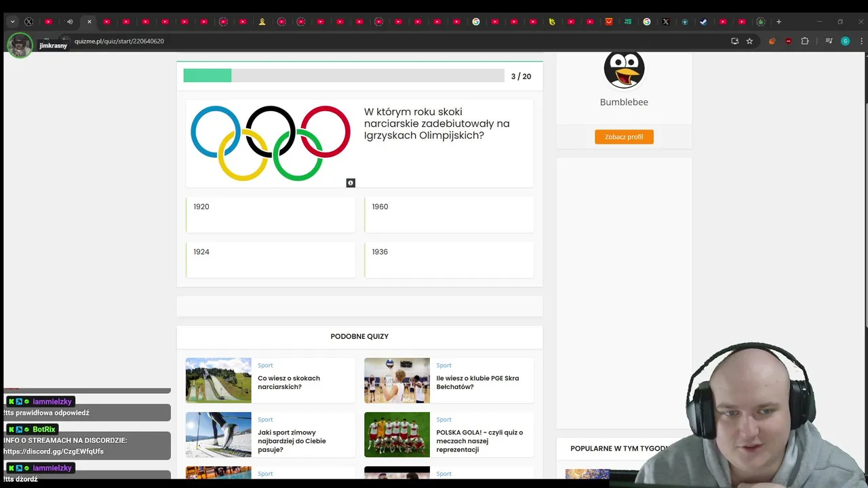Image resolution: width=868 pixels, height=488 pixels.
Task: Switch to the green leaf icon tab
Action: (x=761, y=22)
